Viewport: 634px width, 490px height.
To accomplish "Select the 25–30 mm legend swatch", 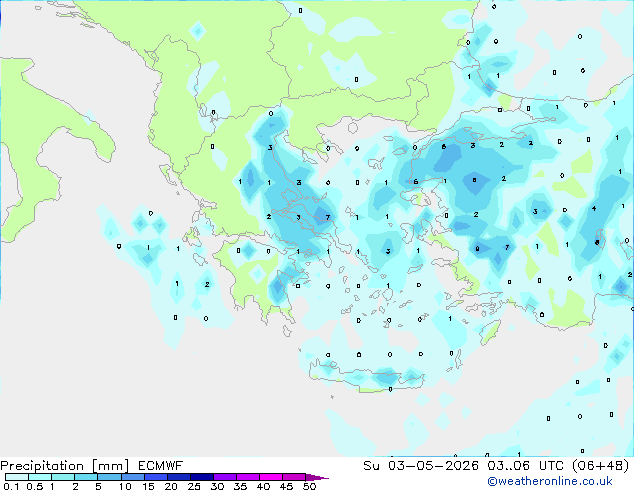I will 201,477.
